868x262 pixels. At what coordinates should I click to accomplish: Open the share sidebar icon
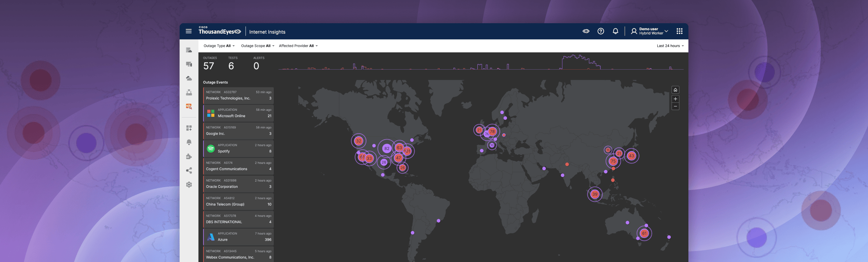189,171
